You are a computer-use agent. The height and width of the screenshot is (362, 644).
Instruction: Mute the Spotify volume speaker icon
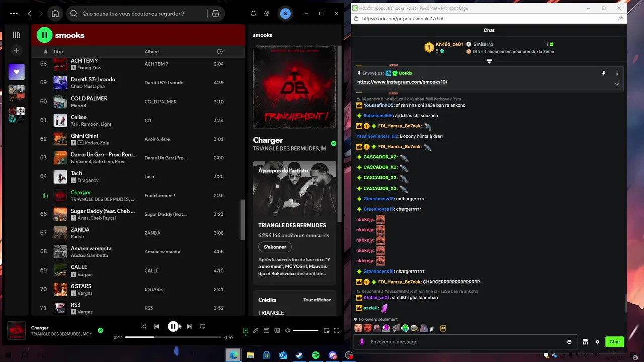click(x=288, y=330)
